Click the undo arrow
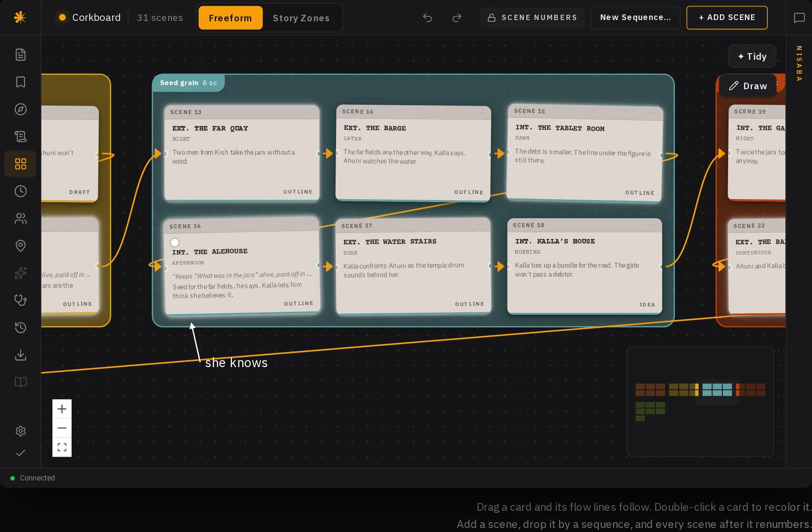The height and width of the screenshot is (532, 812). (x=427, y=18)
